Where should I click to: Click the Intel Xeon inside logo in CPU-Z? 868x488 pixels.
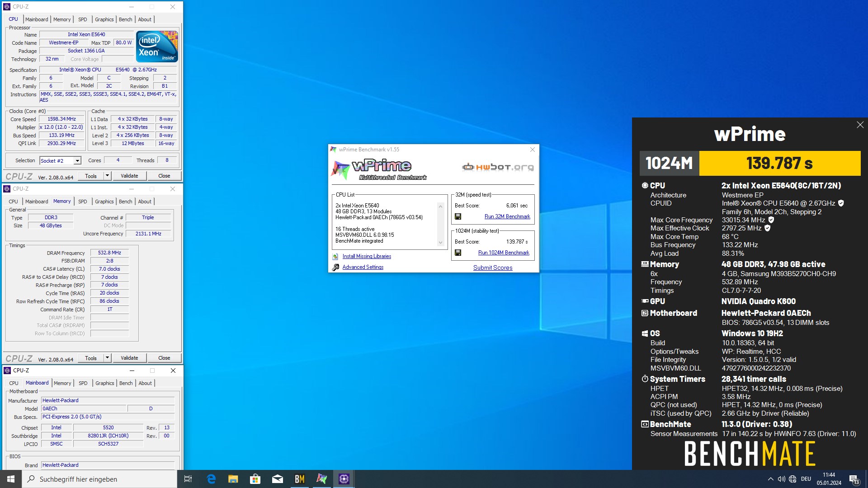157,47
